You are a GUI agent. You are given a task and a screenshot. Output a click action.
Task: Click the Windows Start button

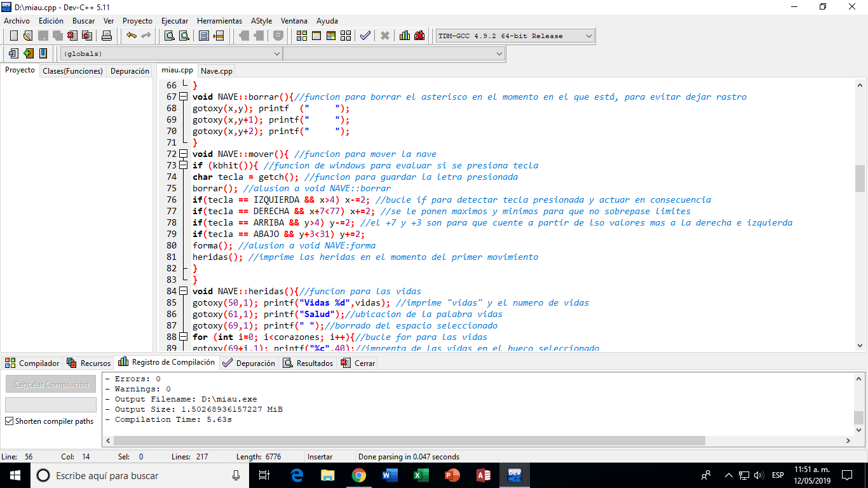click(15, 475)
